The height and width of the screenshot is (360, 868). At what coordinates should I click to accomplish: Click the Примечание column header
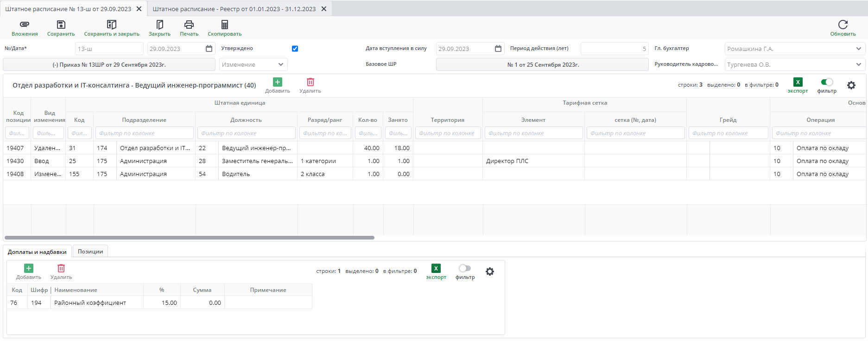pos(268,290)
